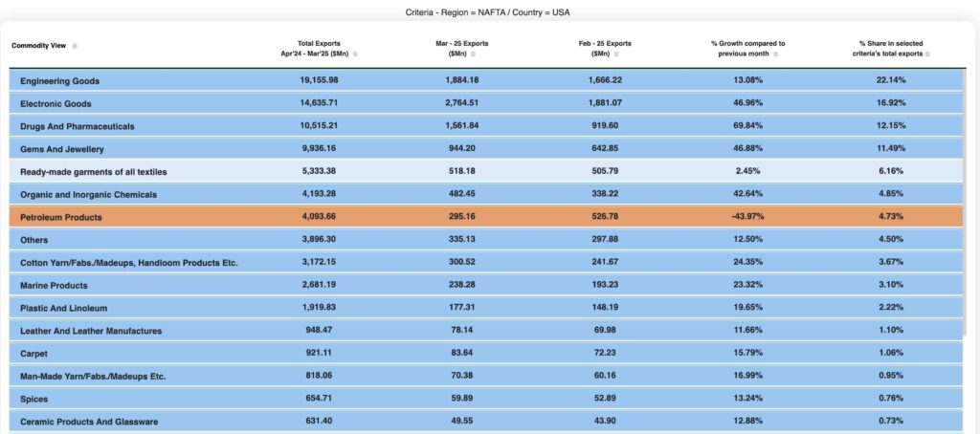Image resolution: width=980 pixels, height=434 pixels.
Task: Select the Engineering Goods row label
Action: pyautogui.click(x=60, y=81)
